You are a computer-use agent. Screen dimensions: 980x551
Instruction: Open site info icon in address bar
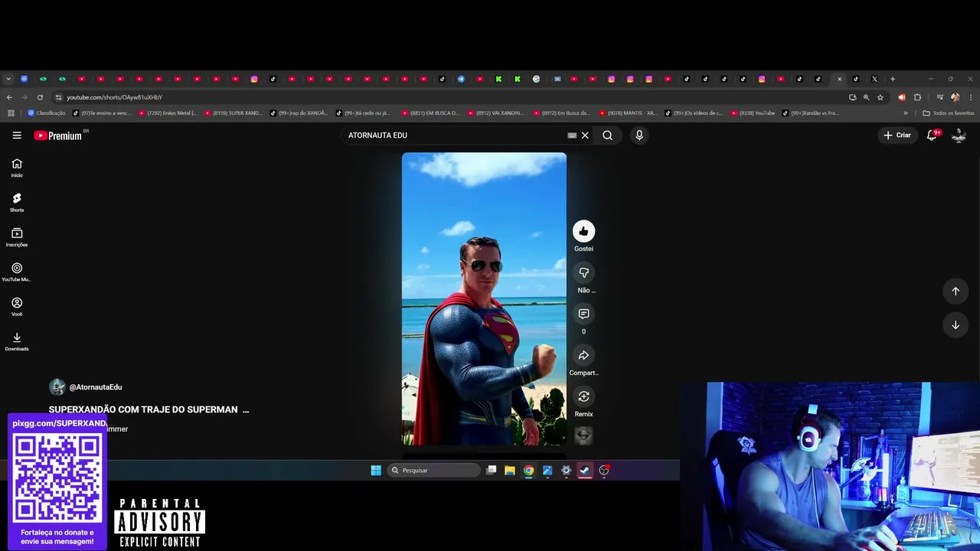click(58, 97)
